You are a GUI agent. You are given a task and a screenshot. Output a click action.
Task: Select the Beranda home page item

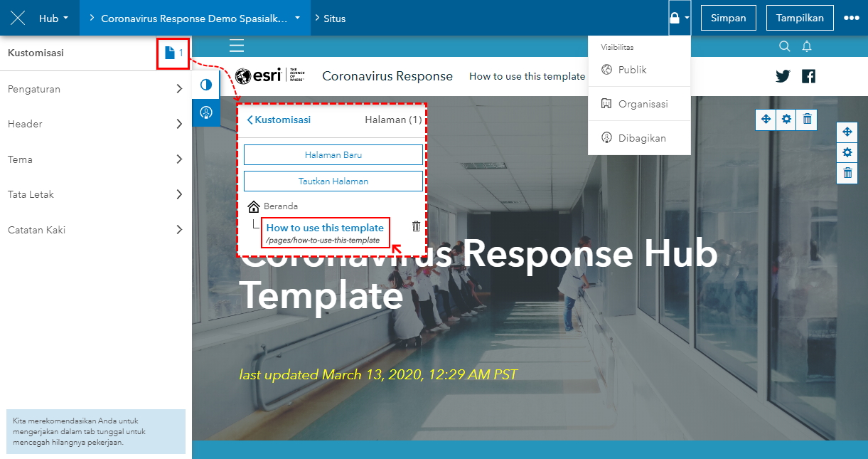coord(273,206)
